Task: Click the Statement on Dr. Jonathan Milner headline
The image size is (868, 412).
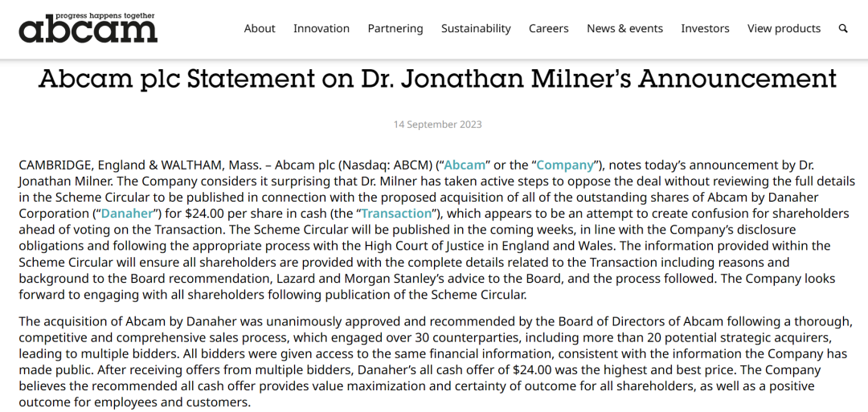Action: tap(437, 79)
